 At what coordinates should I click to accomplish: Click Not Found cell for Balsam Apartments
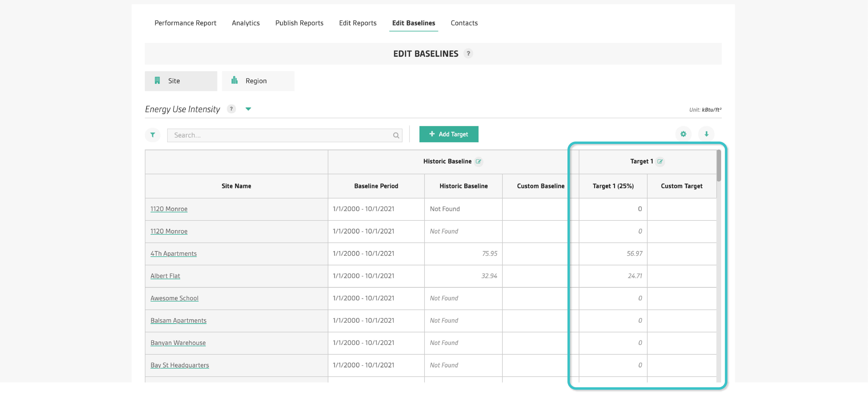463,321
